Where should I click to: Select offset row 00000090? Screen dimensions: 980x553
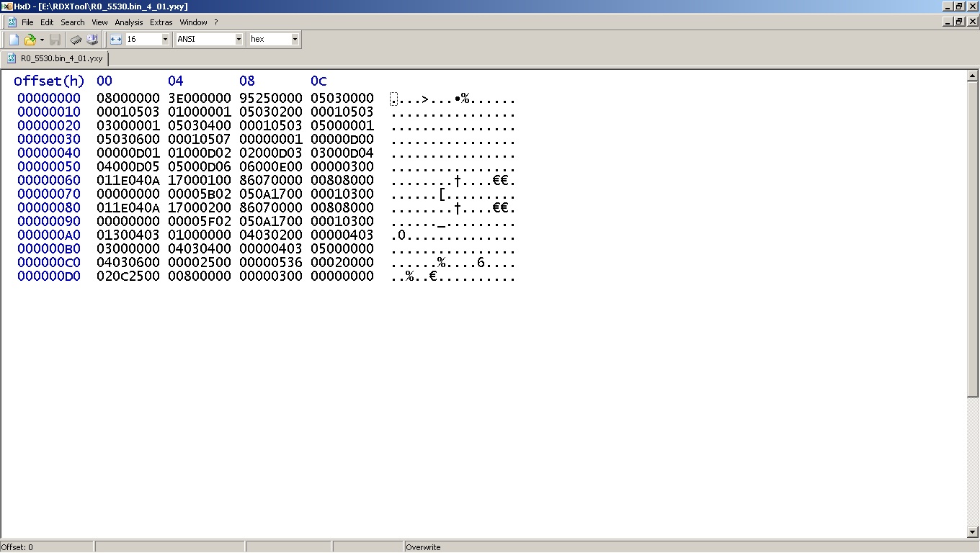click(x=49, y=221)
